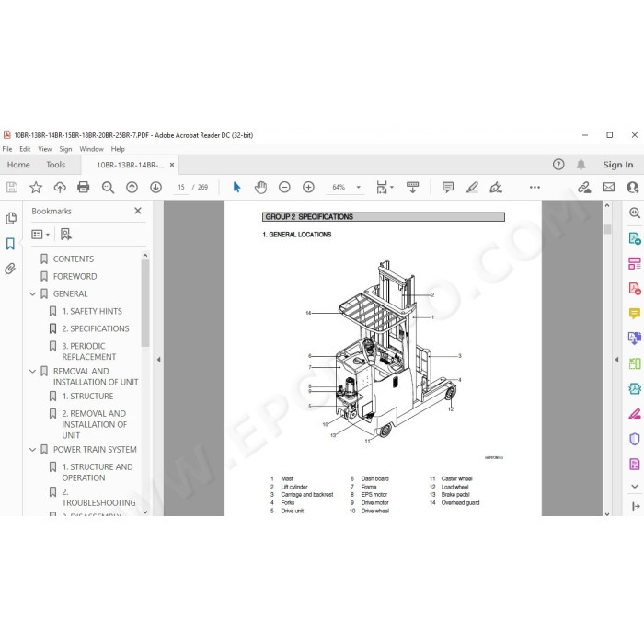The image size is (644, 644).
Task: Click the page number input field
Action: 181,188
